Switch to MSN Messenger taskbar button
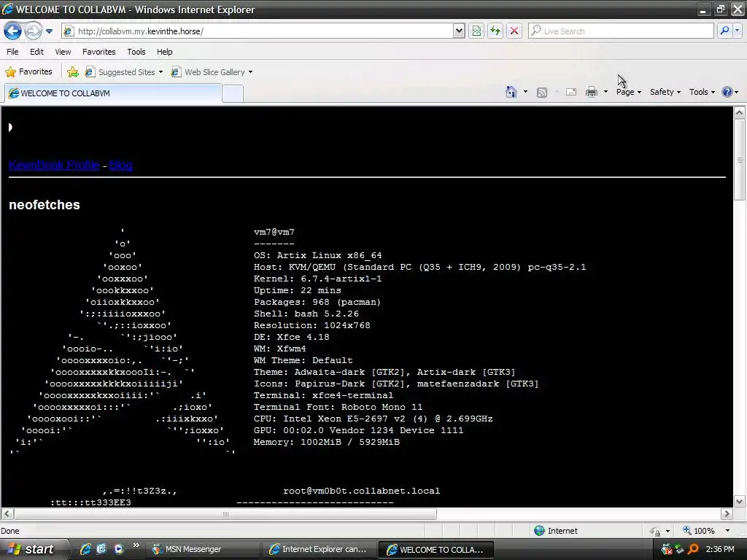 click(204, 550)
